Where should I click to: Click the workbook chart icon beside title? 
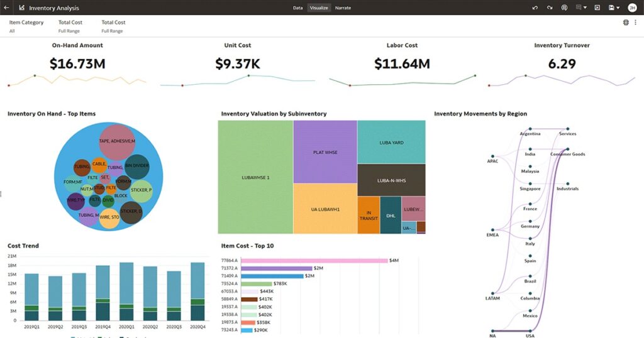click(21, 8)
